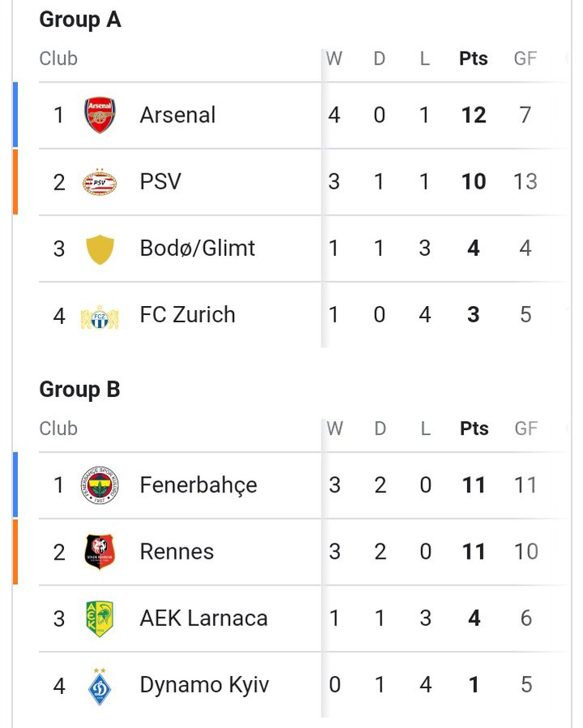Viewport: 583px width, 728px height.
Task: Click the orange qualification marker beside Rennes
Action: (x=15, y=551)
